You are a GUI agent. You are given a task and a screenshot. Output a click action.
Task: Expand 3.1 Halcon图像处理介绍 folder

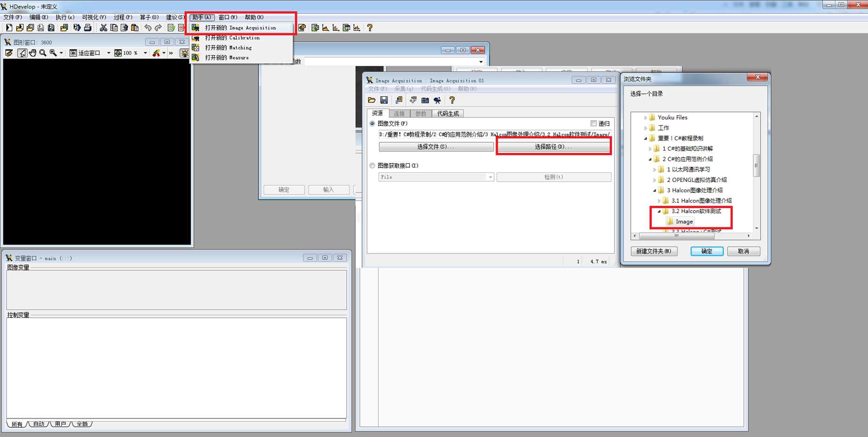659,201
